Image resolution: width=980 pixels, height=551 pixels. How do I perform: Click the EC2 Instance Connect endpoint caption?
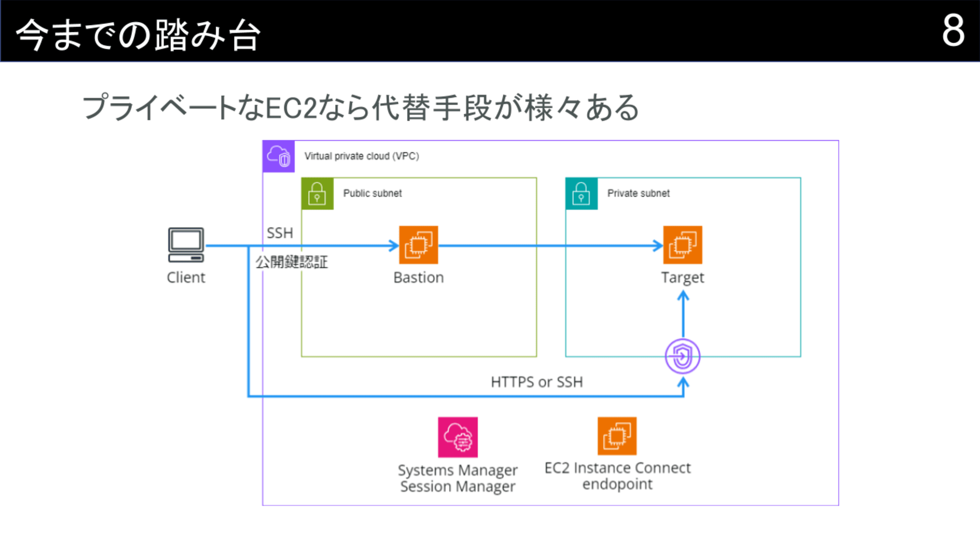click(617, 476)
